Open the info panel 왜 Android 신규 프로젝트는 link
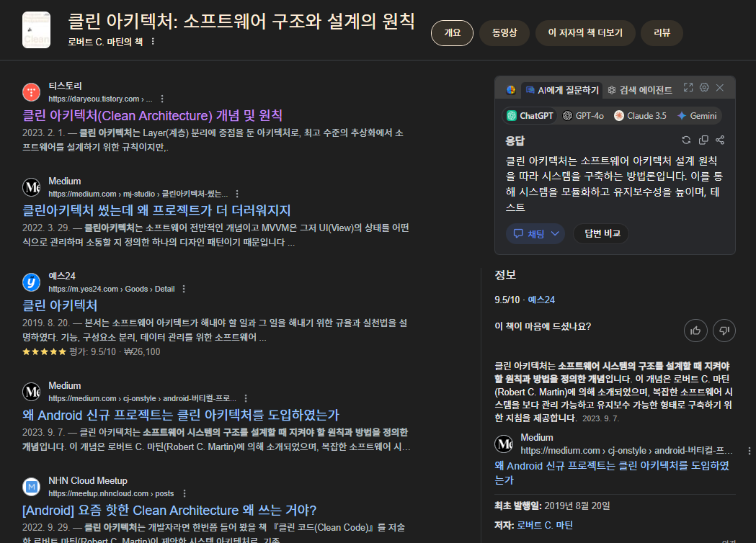 612,472
